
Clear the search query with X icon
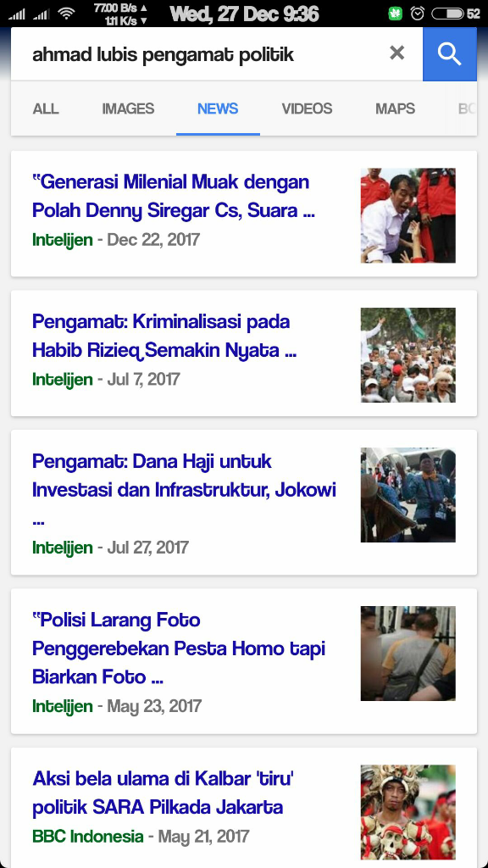(396, 53)
